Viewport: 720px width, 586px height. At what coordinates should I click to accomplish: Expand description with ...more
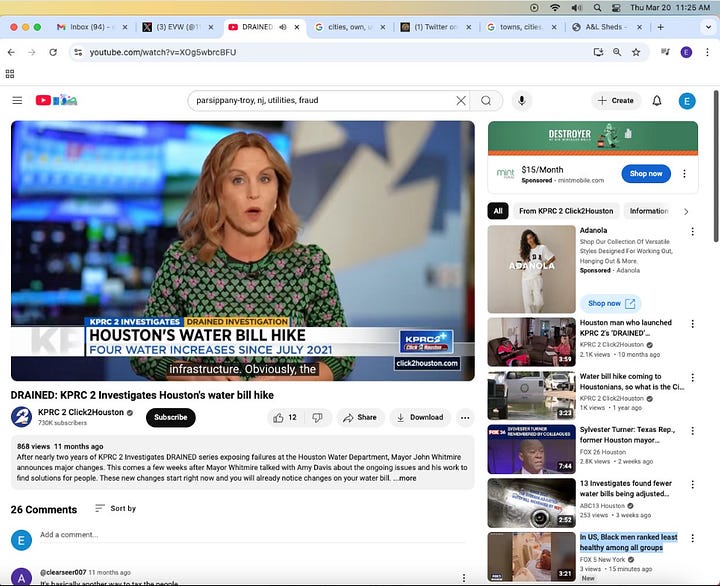pos(405,478)
